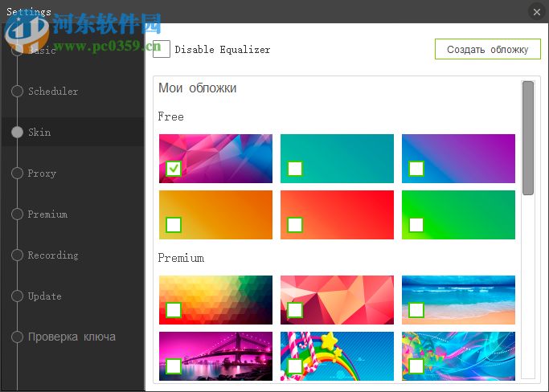Open the Scheduler settings section
The height and width of the screenshot is (392, 549).
[x=53, y=92]
